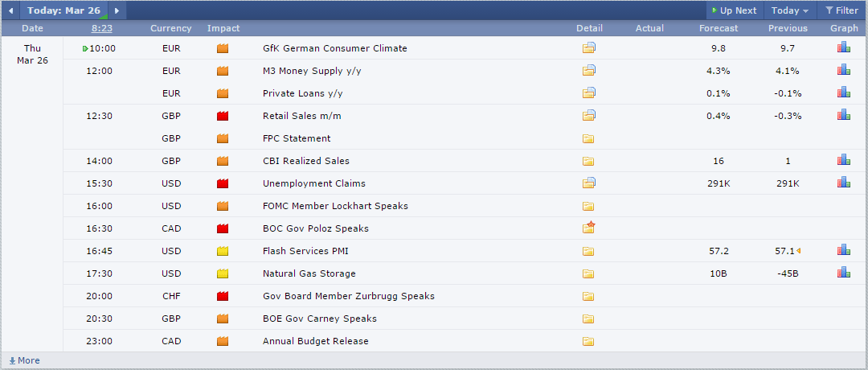This screenshot has width=868, height=370.
Task: Select Gov Board Member Zurbrugg Speaks event
Action: pyautogui.click(x=349, y=296)
